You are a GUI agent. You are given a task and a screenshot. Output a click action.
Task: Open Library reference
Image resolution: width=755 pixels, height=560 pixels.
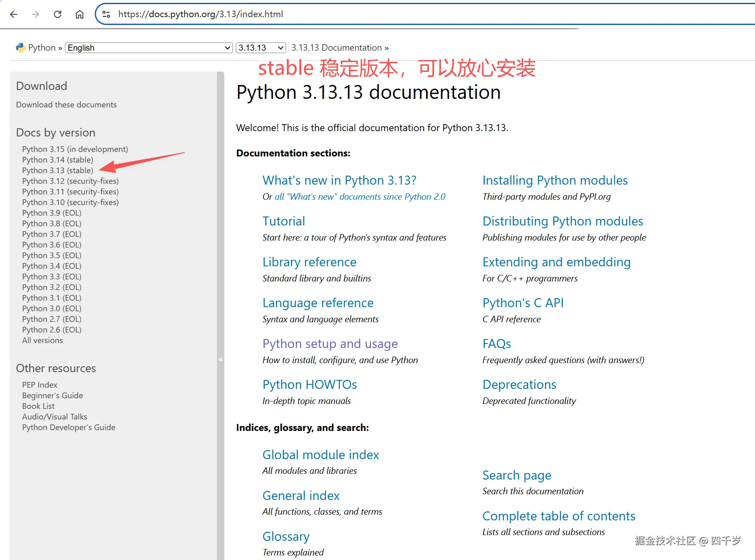point(309,262)
